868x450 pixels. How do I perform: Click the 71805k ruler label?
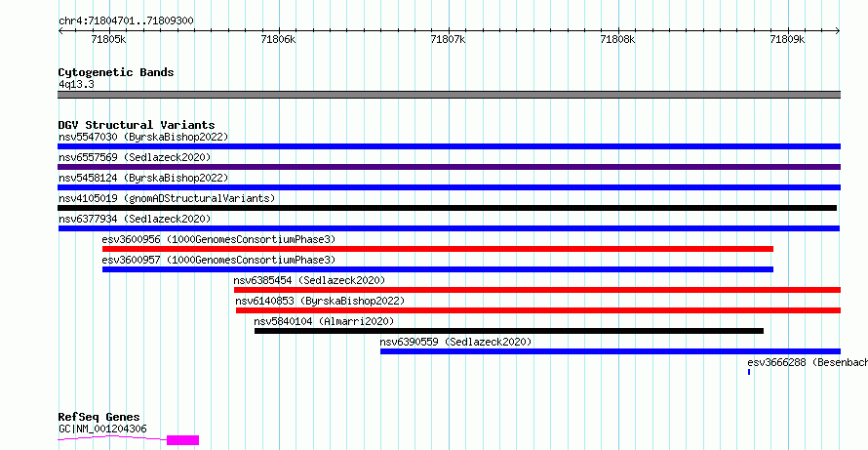point(108,39)
